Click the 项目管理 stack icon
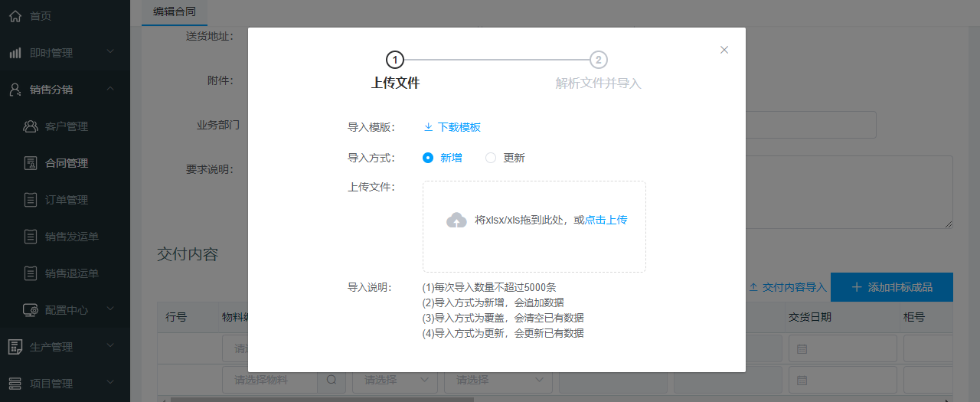Viewport: 980px width, 402px height. [15, 384]
